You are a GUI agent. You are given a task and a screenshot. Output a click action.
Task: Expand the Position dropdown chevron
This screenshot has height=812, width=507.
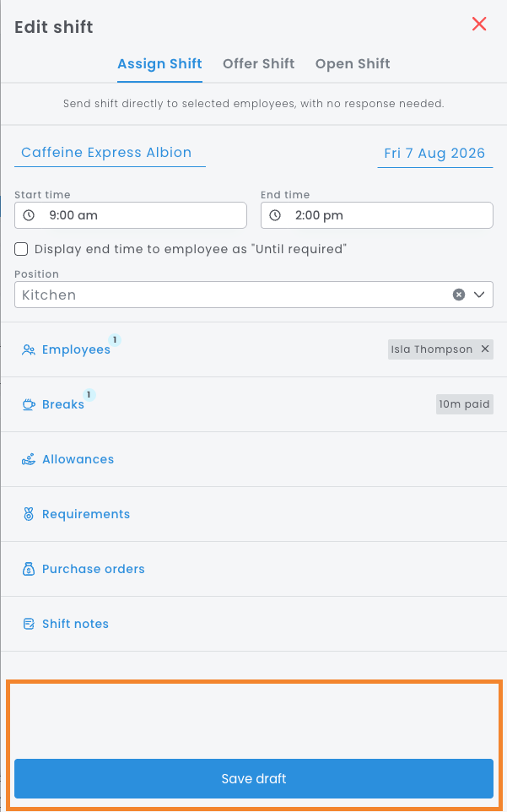[479, 295]
